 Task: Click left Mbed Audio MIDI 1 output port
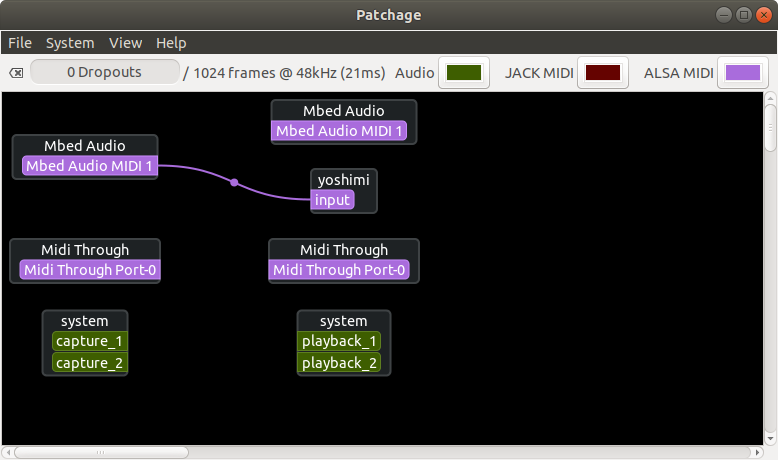(x=90, y=166)
